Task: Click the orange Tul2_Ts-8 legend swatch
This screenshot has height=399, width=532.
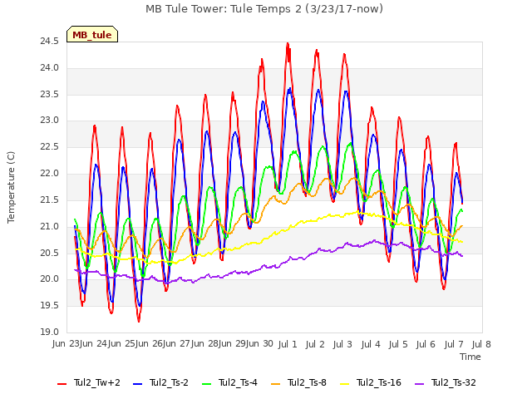Action: click(275, 384)
